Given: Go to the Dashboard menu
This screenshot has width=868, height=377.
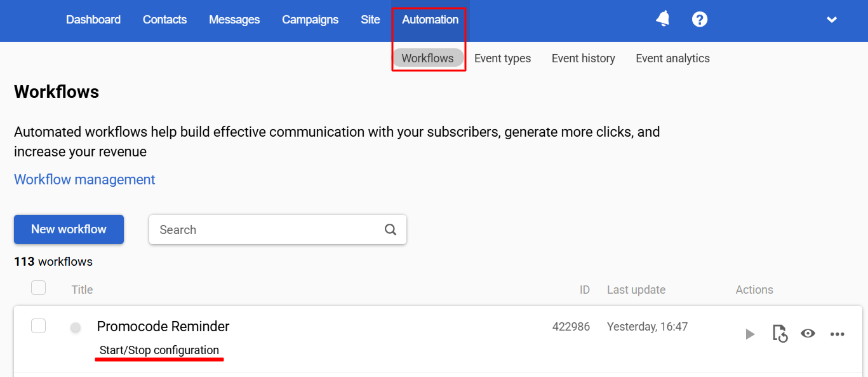Looking at the screenshot, I should (x=93, y=20).
